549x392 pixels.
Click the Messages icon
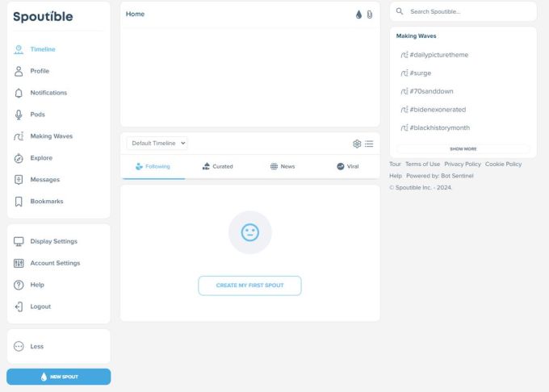pyautogui.click(x=19, y=180)
